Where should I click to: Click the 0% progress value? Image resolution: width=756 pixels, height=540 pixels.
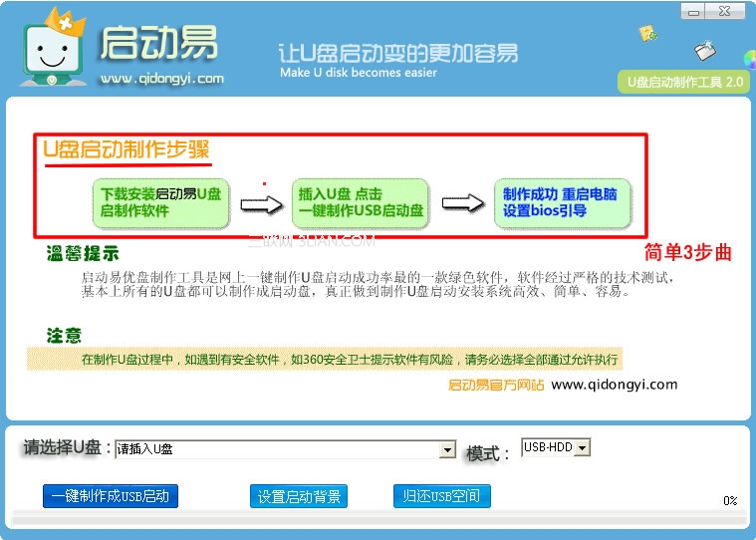[x=730, y=500]
